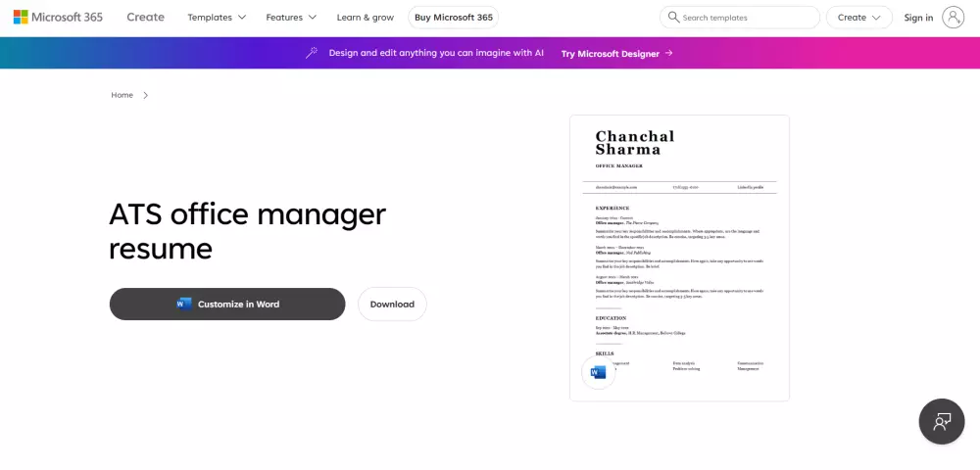Click the AI magic wand icon
980x470 pixels.
click(x=312, y=53)
